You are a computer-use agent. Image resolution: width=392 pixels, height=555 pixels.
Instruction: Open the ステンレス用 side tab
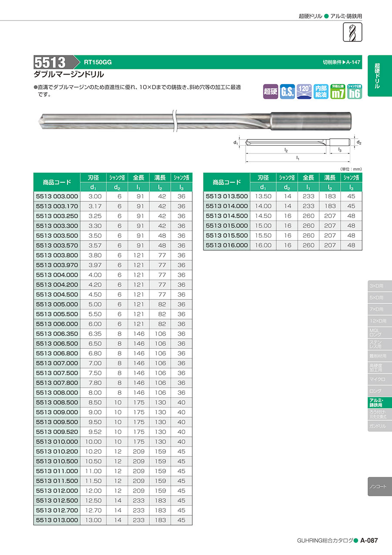pos(378,344)
